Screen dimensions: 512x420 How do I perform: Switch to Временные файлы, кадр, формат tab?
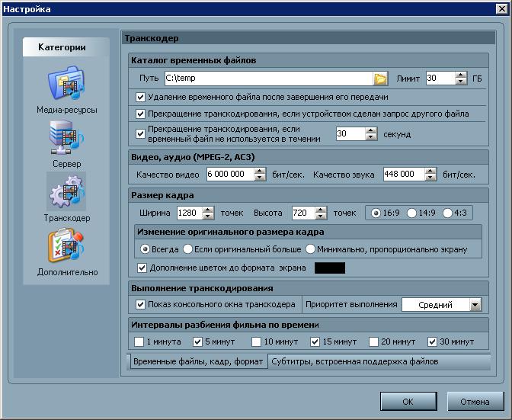198,362
